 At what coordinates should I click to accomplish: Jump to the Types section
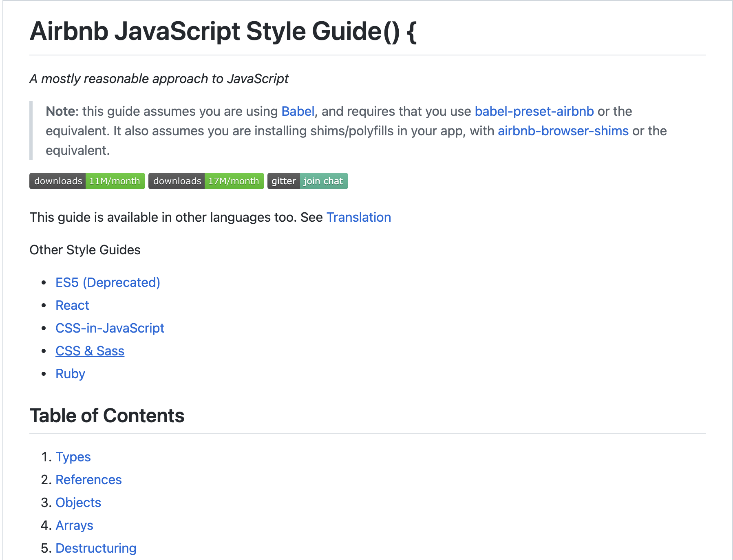[73, 457]
